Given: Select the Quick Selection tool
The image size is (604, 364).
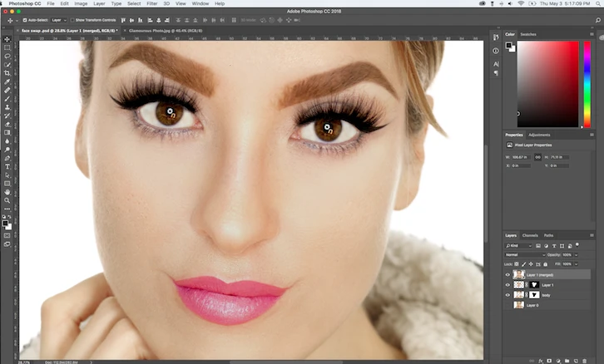Looking at the screenshot, I should click(7, 65).
